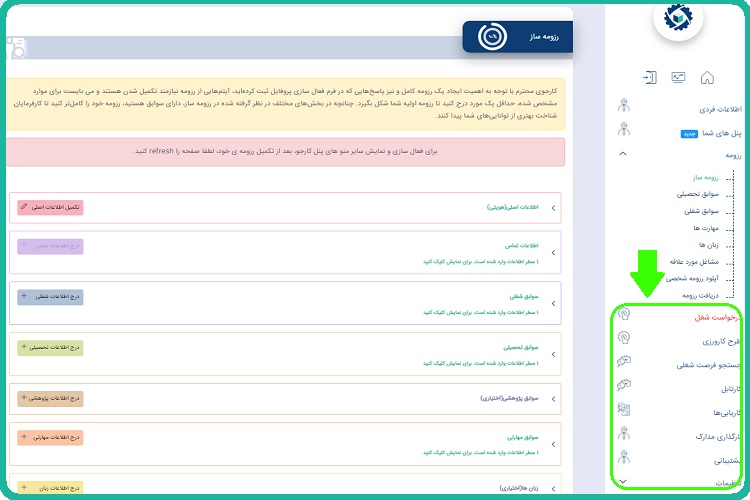Open جستجو فرصت شغلی chat icon

624,361
